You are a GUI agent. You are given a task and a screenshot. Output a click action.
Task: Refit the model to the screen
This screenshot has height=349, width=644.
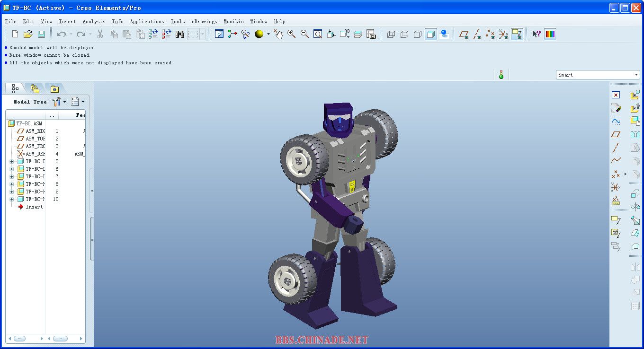point(318,34)
